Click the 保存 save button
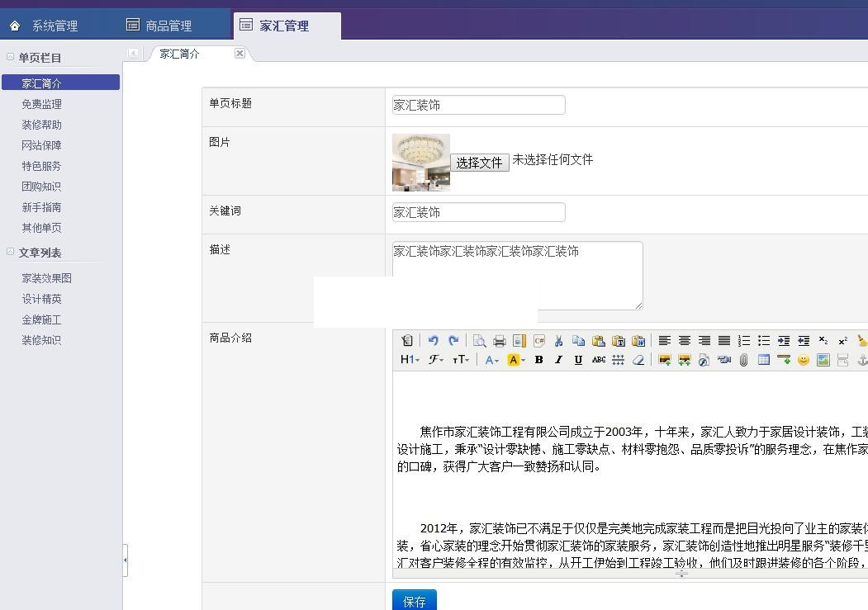Image resolution: width=868 pixels, height=610 pixels. 414,601
